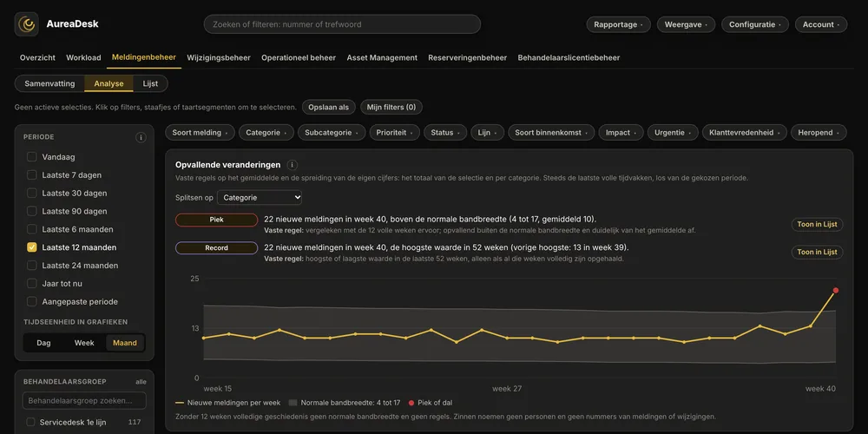Expand the Soort melding filter

point(200,133)
